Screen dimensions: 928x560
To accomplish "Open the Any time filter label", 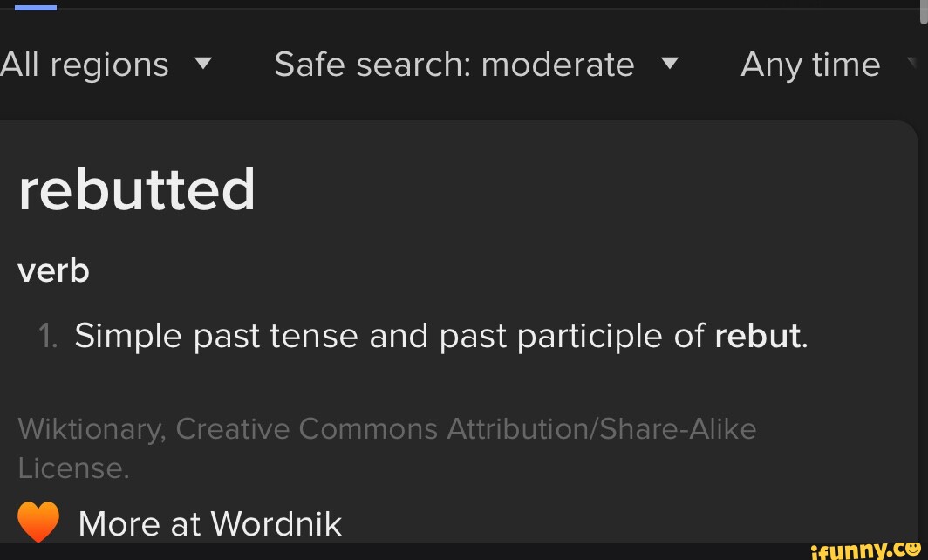I will [810, 65].
